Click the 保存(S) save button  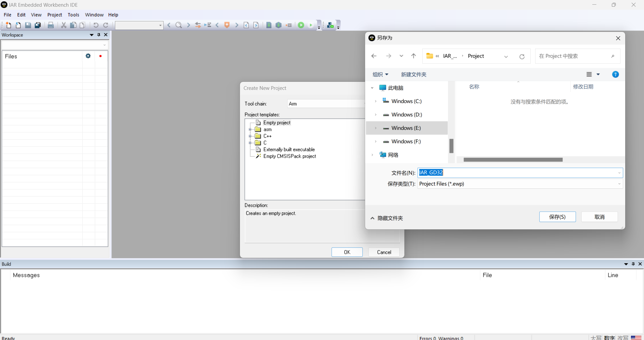pos(557,217)
